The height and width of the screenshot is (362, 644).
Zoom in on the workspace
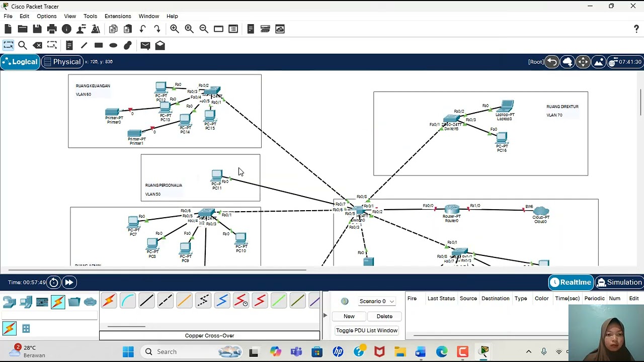[175, 29]
